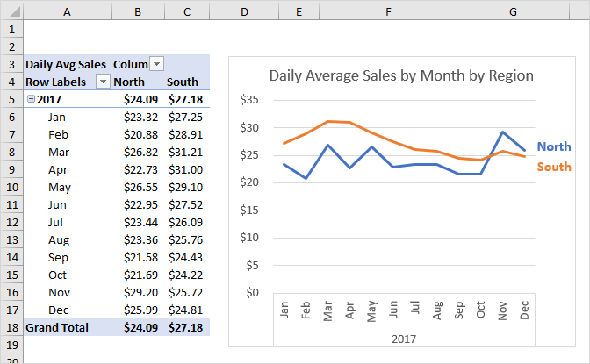Open the Row Labels filter dropdown
The width and height of the screenshot is (590, 364).
coord(103,82)
